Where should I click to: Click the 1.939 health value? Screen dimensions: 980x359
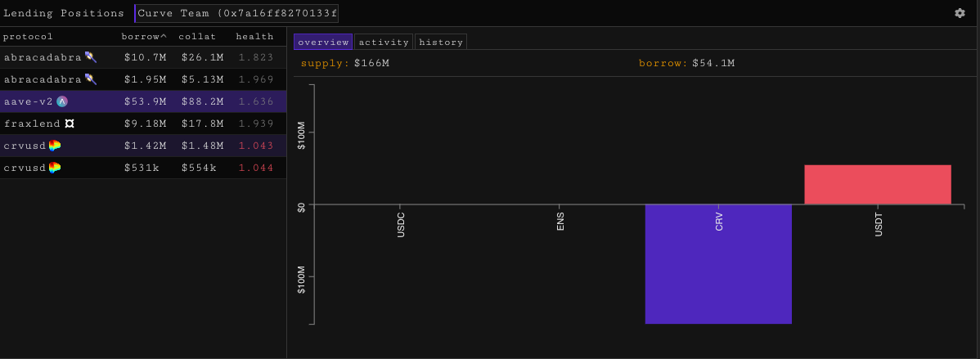click(255, 123)
